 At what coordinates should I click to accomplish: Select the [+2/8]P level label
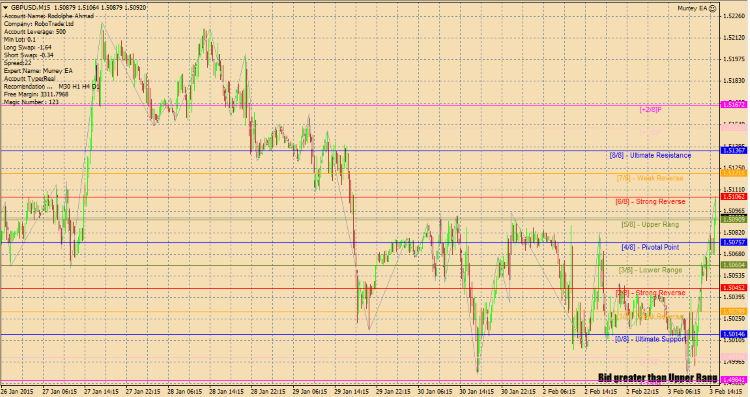pos(651,110)
